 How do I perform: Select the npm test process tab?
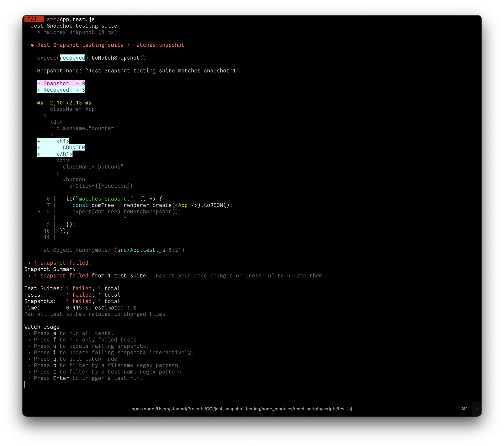[x=242, y=409]
